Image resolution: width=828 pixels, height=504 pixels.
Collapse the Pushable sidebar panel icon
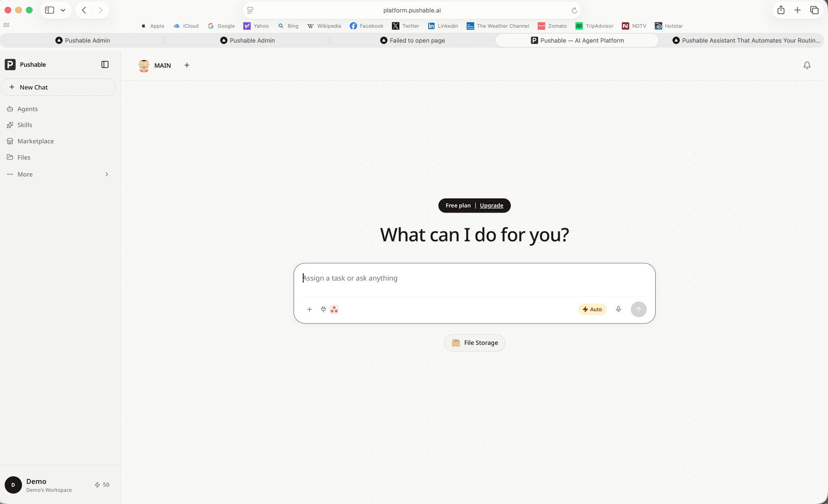click(x=105, y=64)
